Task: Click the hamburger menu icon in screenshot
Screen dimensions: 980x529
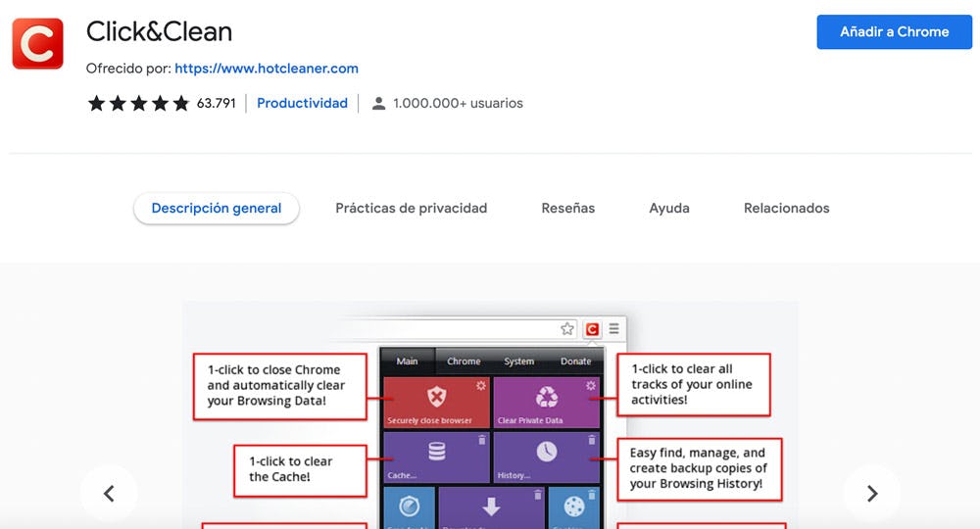Action: point(613,328)
